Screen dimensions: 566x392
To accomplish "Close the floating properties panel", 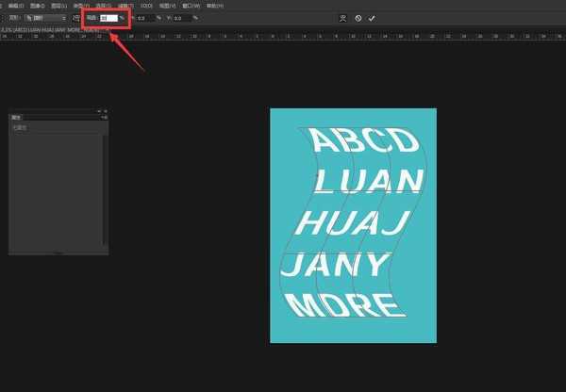I will pyautogui.click(x=106, y=111).
